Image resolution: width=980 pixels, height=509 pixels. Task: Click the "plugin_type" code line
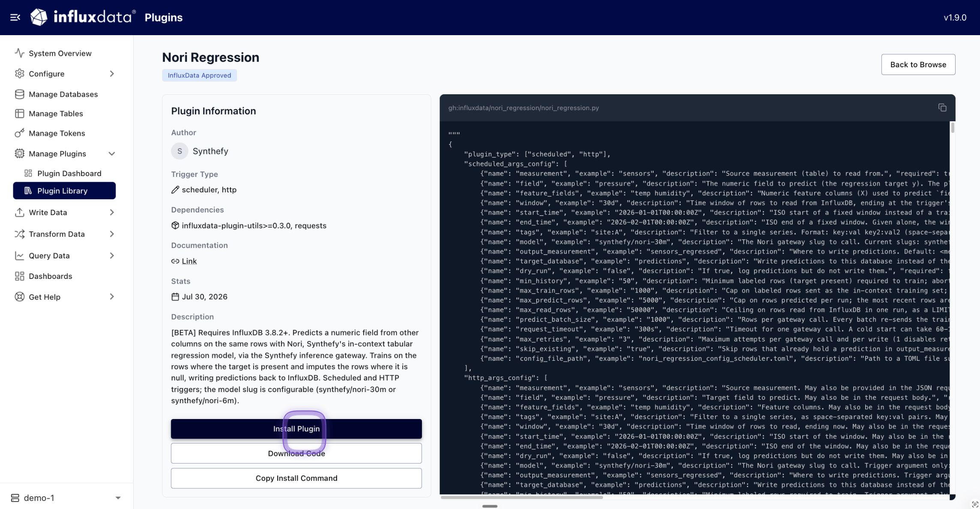pyautogui.click(x=537, y=154)
